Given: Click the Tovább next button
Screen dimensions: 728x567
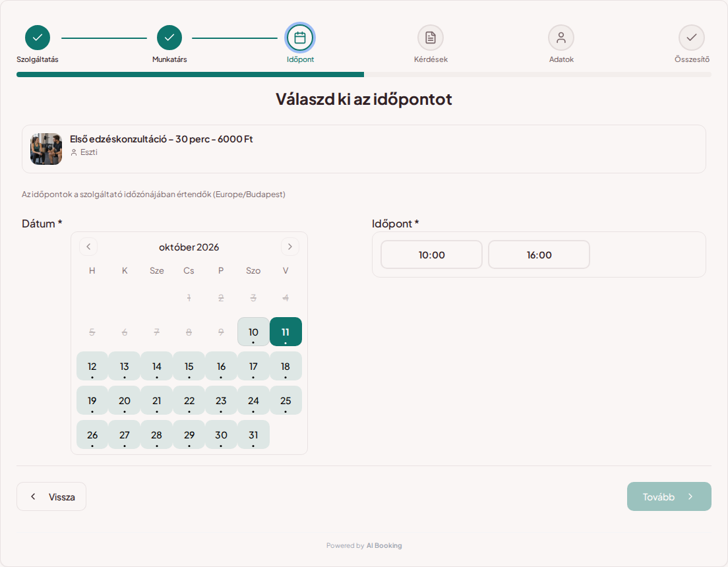Looking at the screenshot, I should click(x=669, y=496).
